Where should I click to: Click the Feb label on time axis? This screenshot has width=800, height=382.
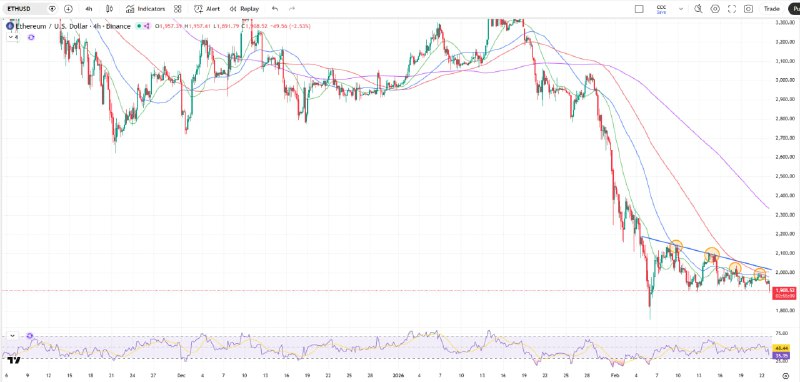616,375
